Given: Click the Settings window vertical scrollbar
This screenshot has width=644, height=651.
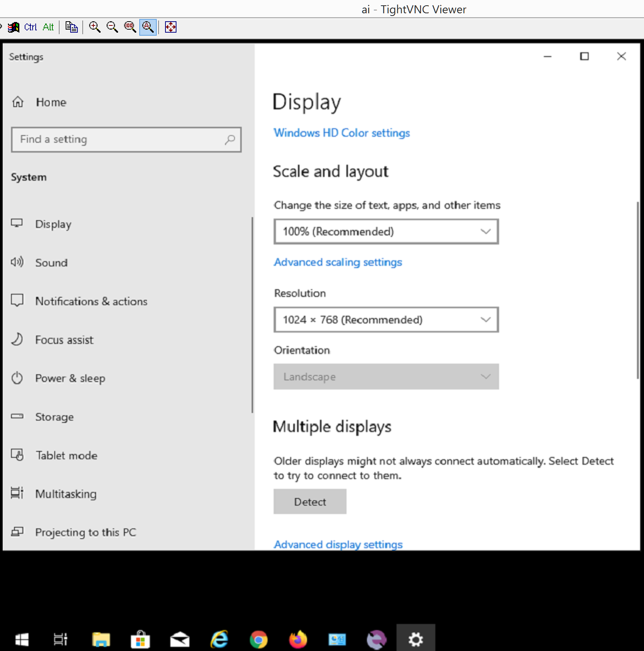Looking at the screenshot, I should pos(638,290).
